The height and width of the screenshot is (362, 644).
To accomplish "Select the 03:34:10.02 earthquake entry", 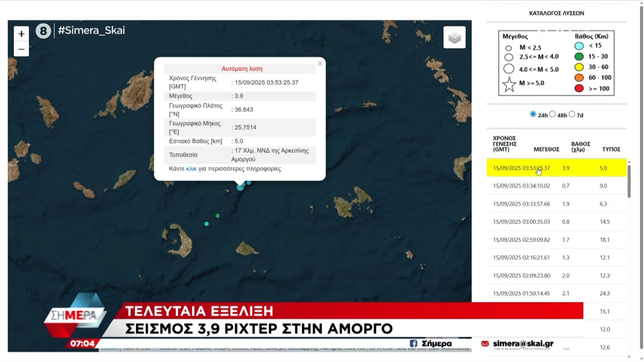I will pyautogui.click(x=521, y=186).
